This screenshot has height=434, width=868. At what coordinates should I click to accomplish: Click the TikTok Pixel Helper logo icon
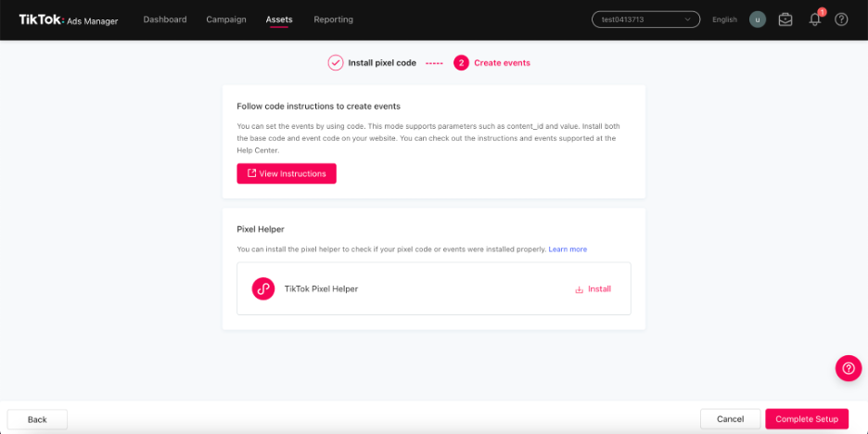pos(263,288)
